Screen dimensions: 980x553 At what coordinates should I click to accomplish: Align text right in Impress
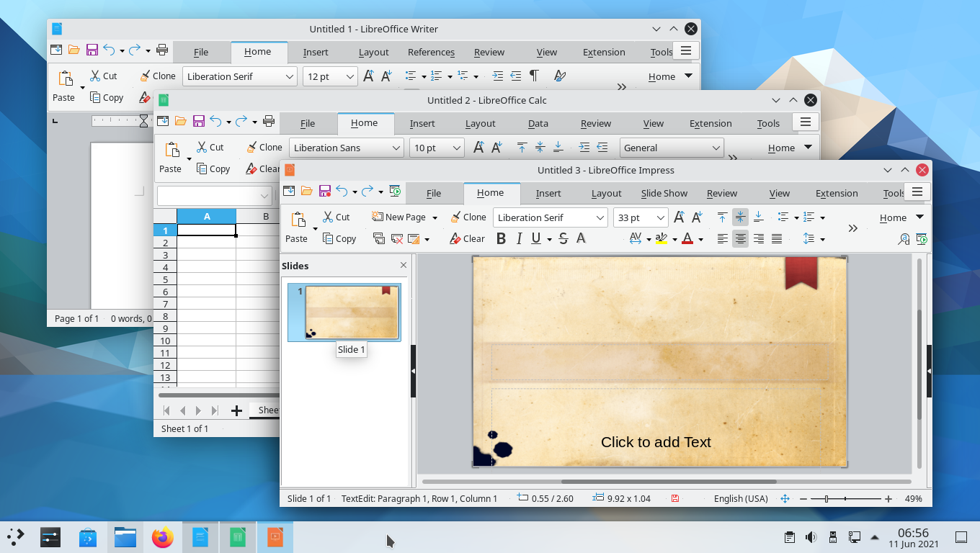(758, 238)
